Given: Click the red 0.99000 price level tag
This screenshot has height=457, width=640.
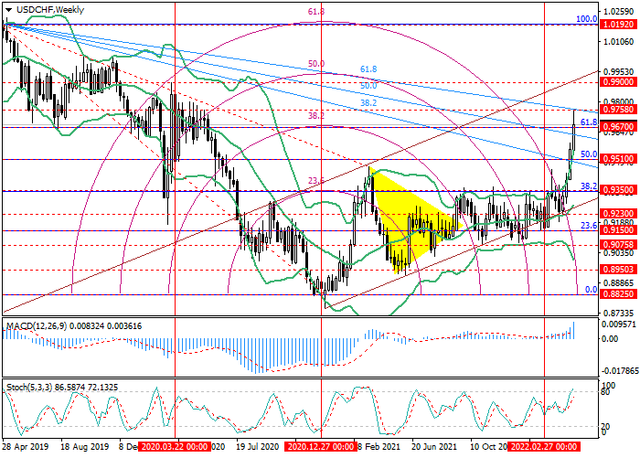Looking at the screenshot, I should [618, 82].
